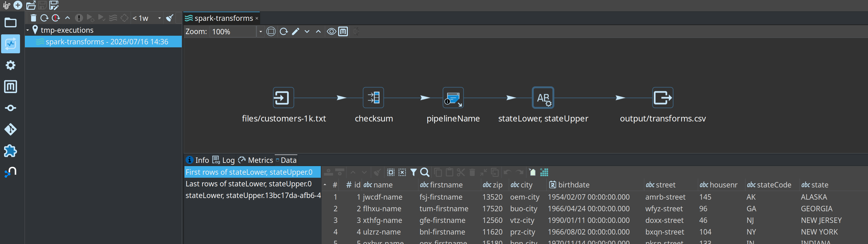868x244 pixels.
Task: Open the Neo4j perspective icon
Action: [11, 172]
